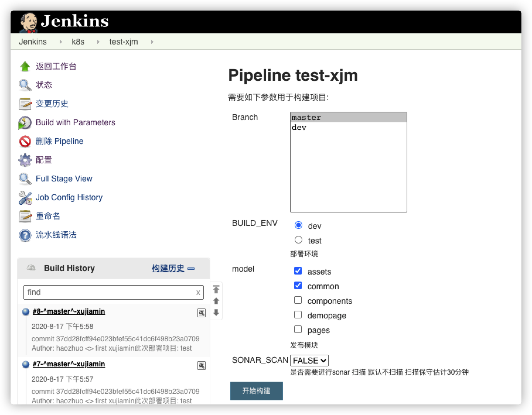Image resolution: width=532 pixels, height=415 pixels.
Task: Select the 变更历史 changelog icon
Action: pyautogui.click(x=25, y=104)
